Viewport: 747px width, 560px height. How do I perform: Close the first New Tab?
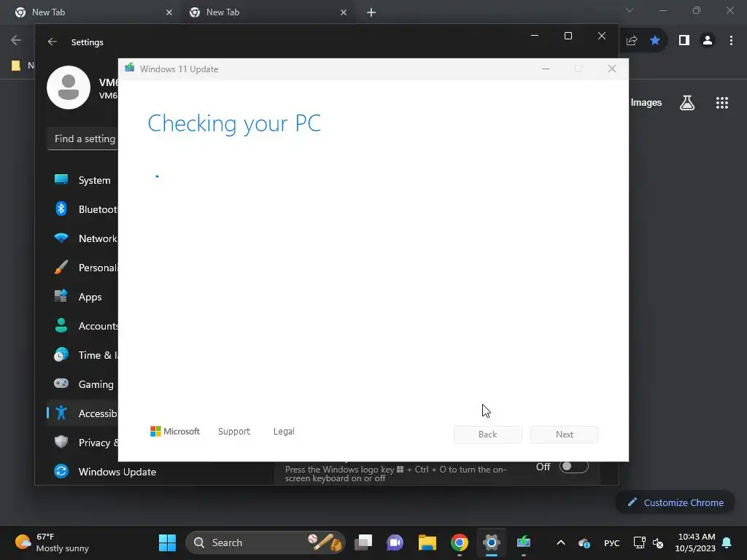tap(169, 12)
